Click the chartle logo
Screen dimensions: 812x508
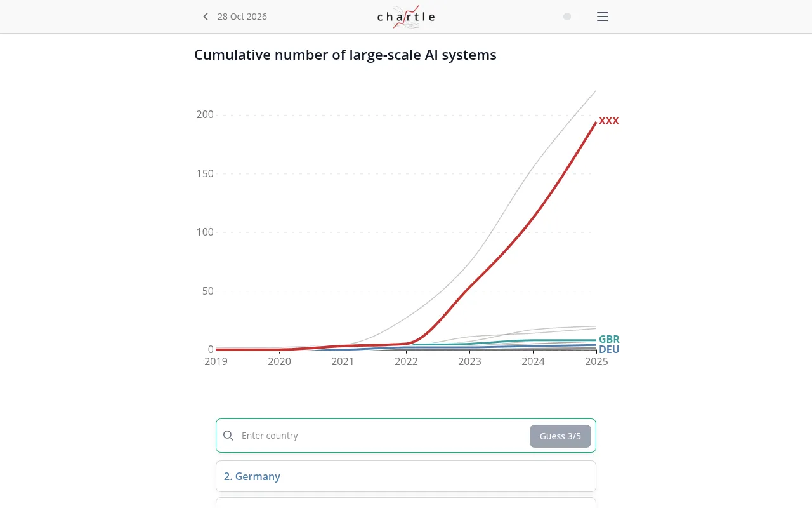click(x=406, y=17)
